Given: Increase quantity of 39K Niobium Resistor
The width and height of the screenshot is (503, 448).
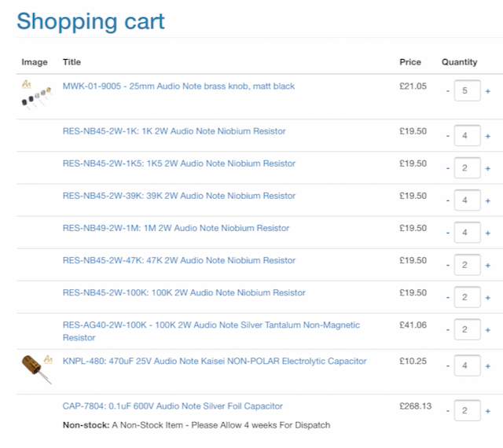Looking at the screenshot, I should point(487,201).
